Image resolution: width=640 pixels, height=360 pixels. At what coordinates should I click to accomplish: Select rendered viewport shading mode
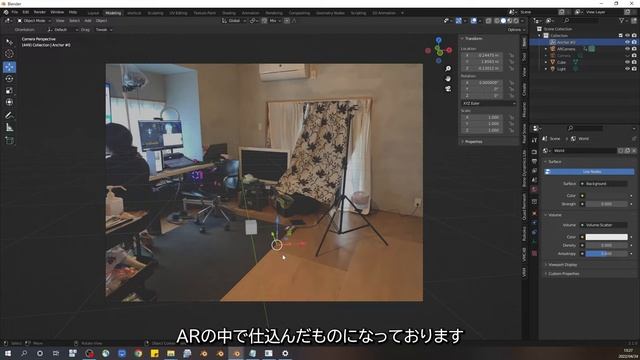click(x=516, y=20)
